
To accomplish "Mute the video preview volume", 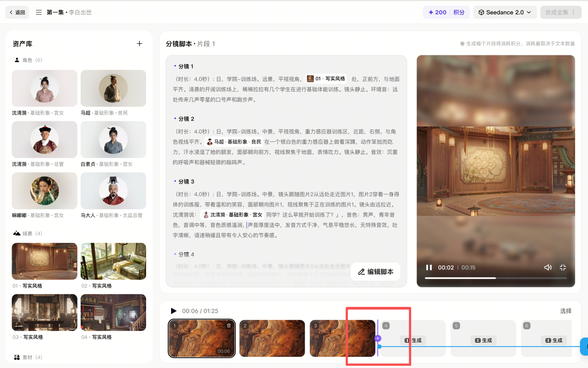I will pos(548,268).
